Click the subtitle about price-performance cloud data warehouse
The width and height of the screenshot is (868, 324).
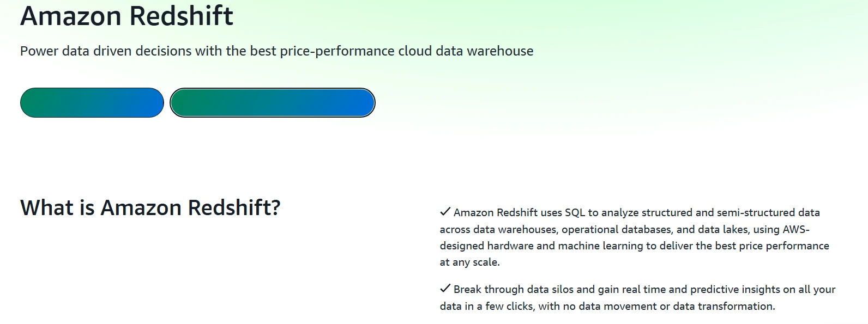pos(277,51)
